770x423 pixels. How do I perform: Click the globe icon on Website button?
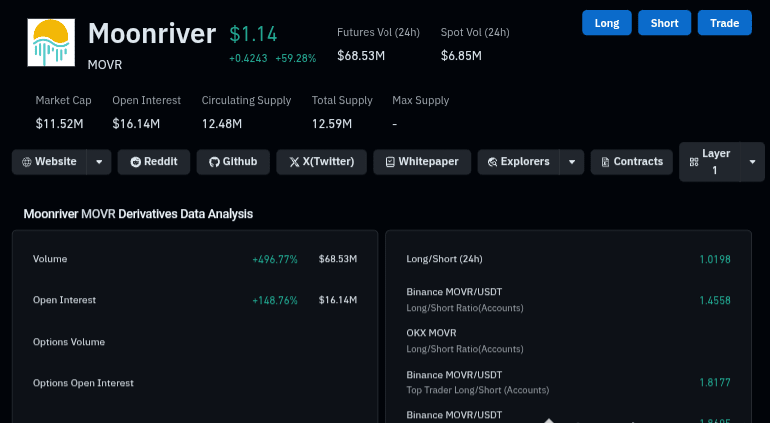(x=27, y=162)
